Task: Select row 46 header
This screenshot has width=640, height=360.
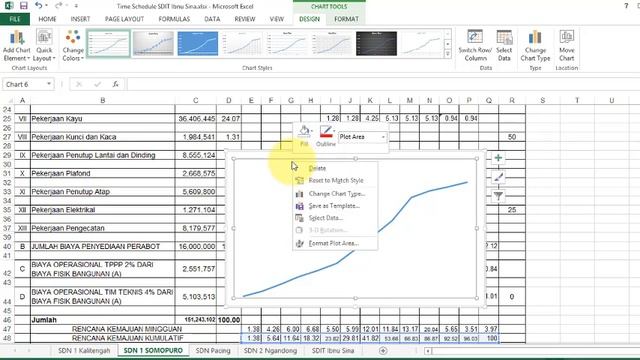Action: pyautogui.click(x=7, y=320)
